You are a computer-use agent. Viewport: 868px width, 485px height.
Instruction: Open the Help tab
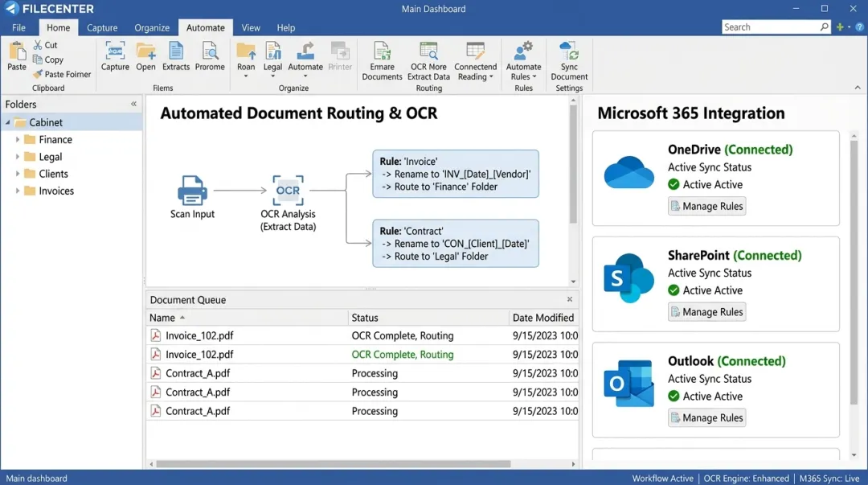tap(285, 27)
